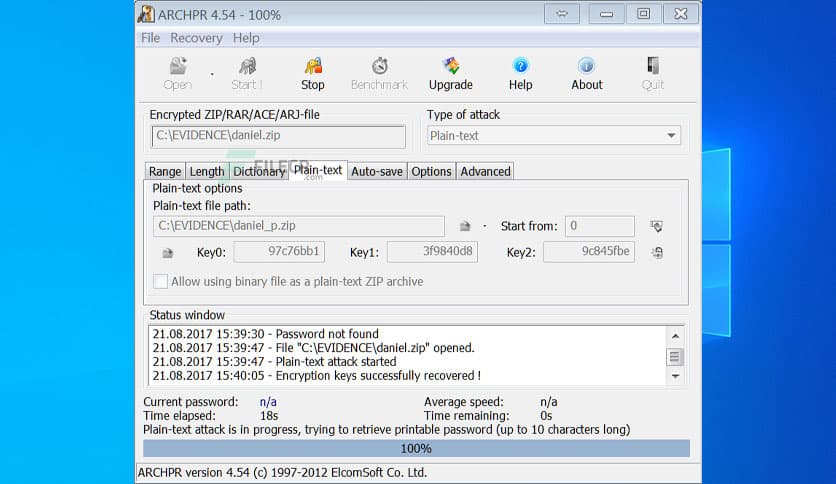Click the status window scrollbar thumb
This screenshot has height=484, width=836.
[x=675, y=357]
